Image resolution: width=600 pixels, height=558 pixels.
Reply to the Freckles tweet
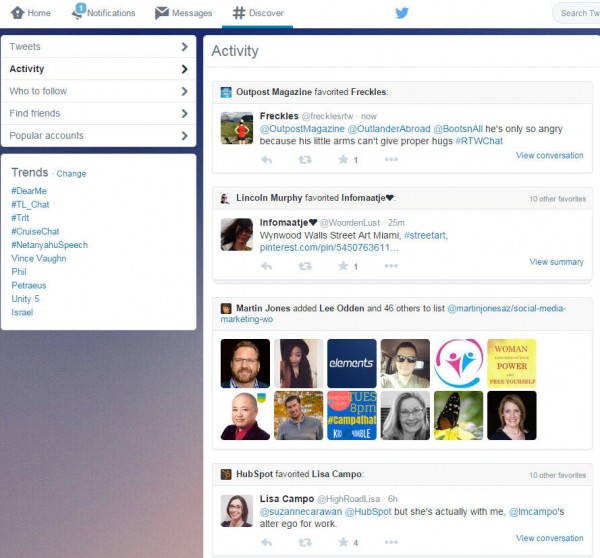click(266, 159)
